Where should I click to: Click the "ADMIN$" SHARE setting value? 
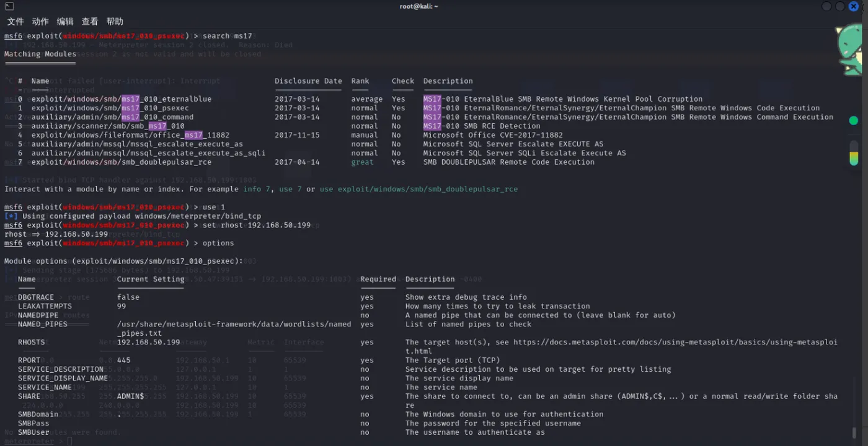click(x=131, y=396)
